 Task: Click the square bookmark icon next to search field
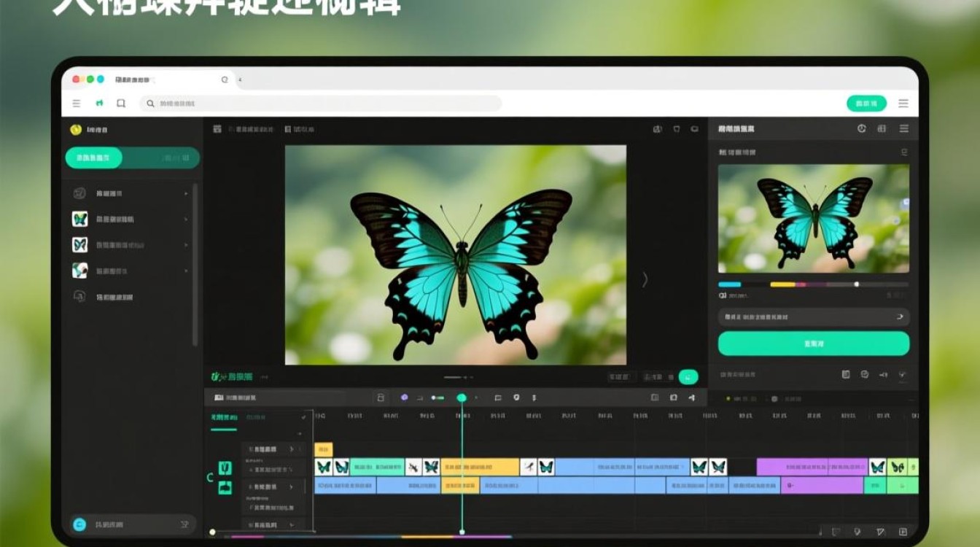121,104
